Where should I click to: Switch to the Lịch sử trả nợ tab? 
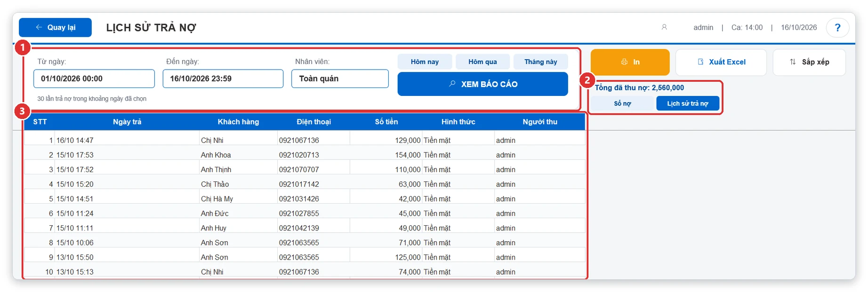click(x=688, y=103)
